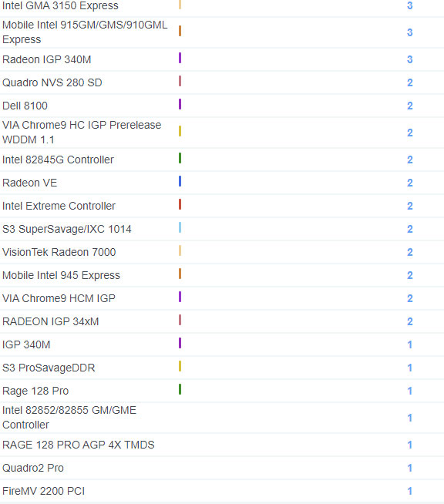Screen dimensions: 444x504
Task: Open count 2 link for Quadro NVS 280 SD
Action: coord(409,82)
